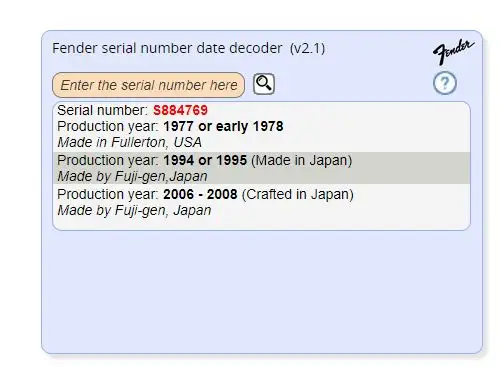
Task: Click the magnifying glass search icon
Action: click(x=264, y=84)
